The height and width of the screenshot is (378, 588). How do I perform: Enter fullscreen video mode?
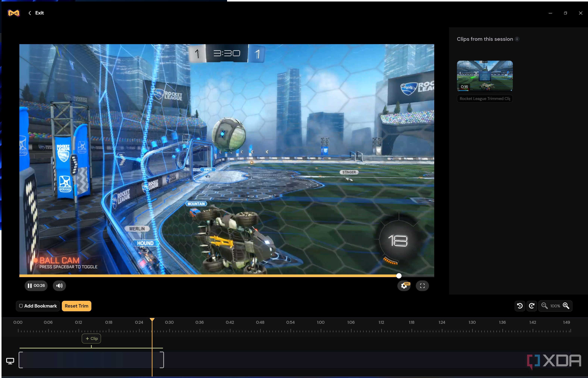pos(422,286)
